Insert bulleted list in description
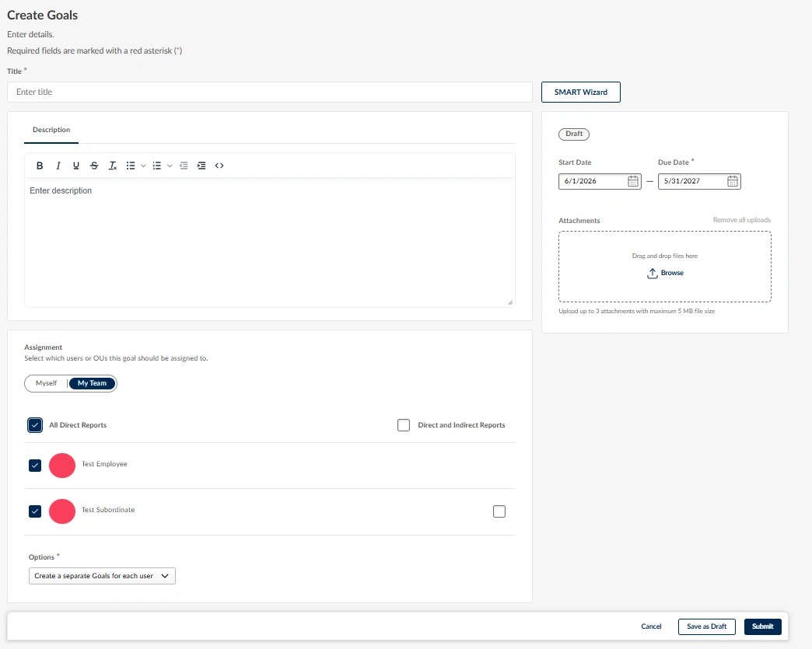The width and height of the screenshot is (812, 649). (131, 166)
